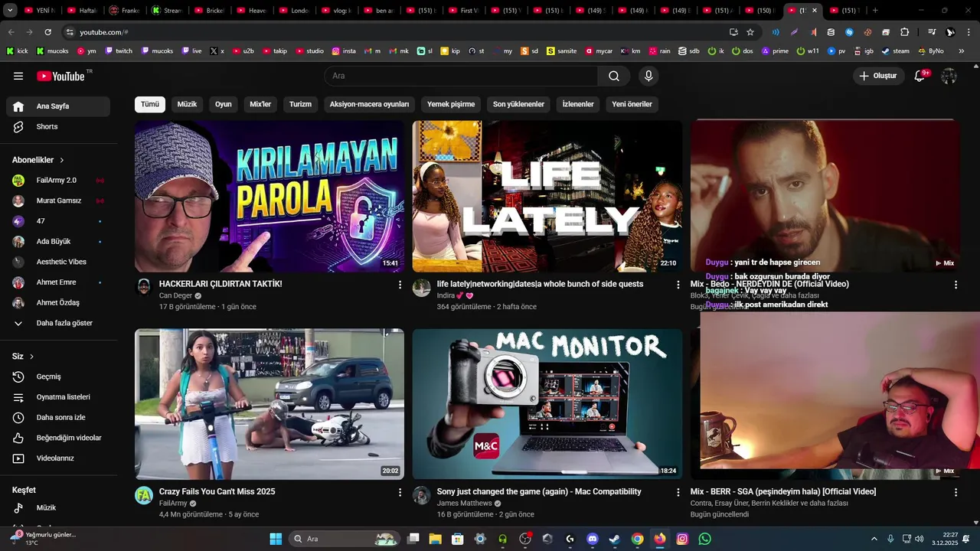Expand Daha fazla göster subscriptions

click(x=58, y=323)
